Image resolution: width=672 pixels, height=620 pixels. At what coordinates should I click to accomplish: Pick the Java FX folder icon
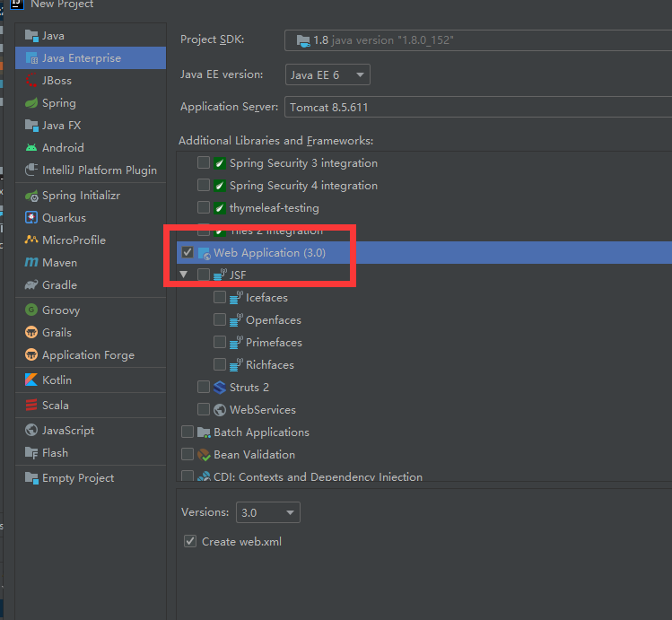[31, 125]
